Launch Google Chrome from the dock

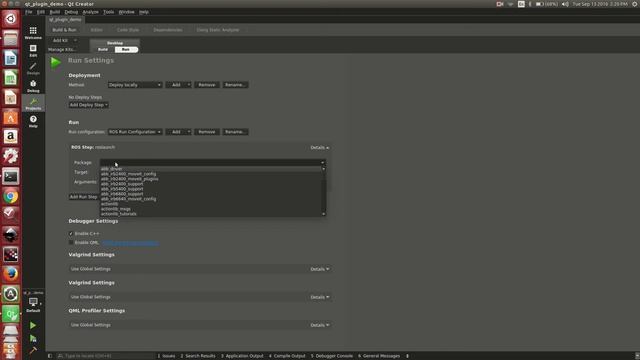coord(11,196)
